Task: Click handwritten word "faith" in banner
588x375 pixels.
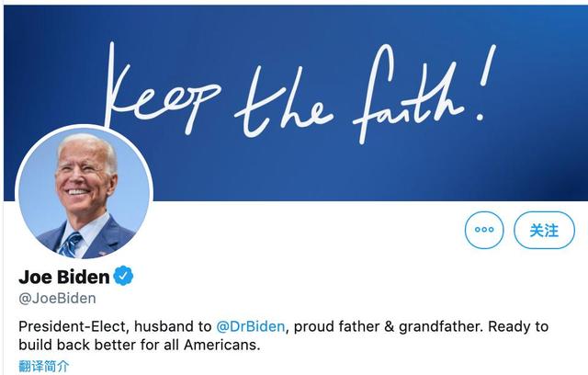Action: (x=409, y=94)
